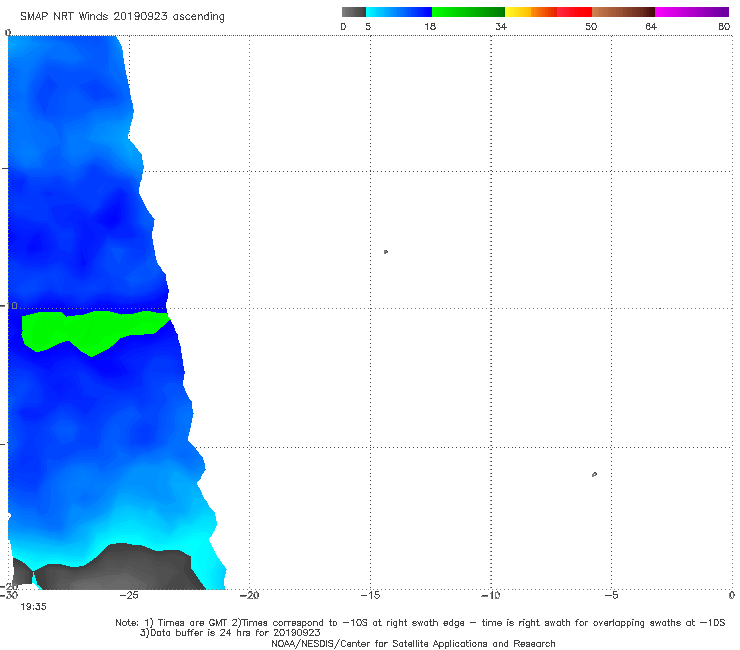
Task: Click the small island marker near -6 longitude
Action: pos(594,474)
